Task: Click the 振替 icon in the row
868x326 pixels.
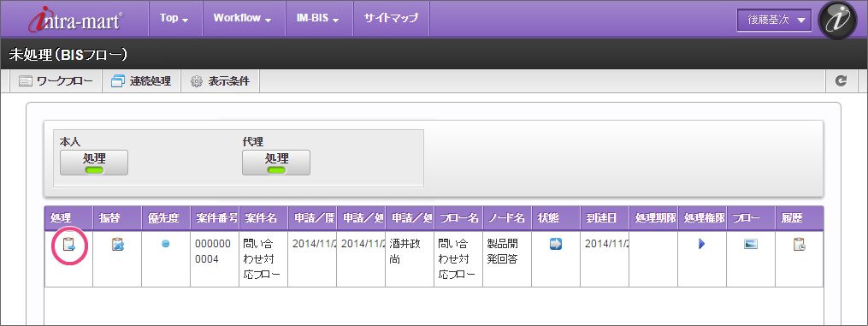Action: [x=117, y=244]
